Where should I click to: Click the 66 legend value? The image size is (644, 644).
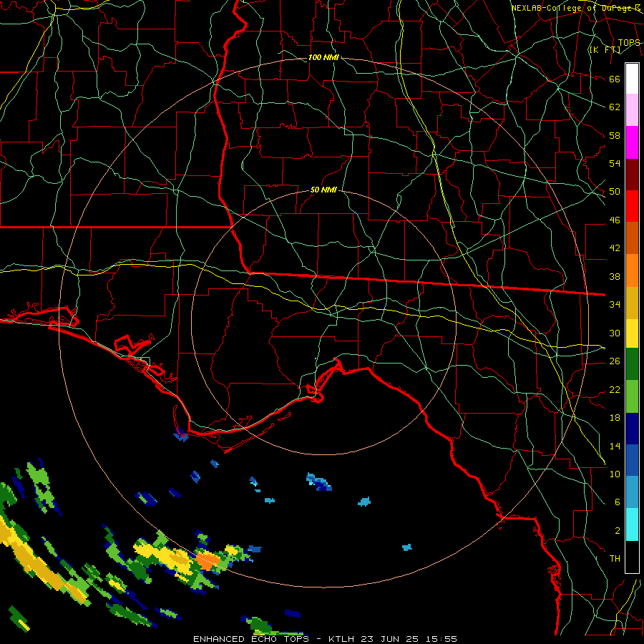(615, 79)
